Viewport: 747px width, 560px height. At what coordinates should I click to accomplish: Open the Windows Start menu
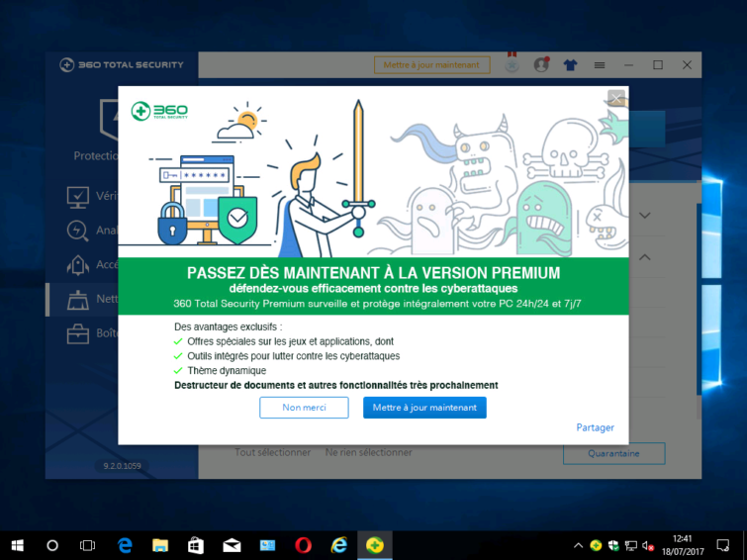click(x=18, y=545)
